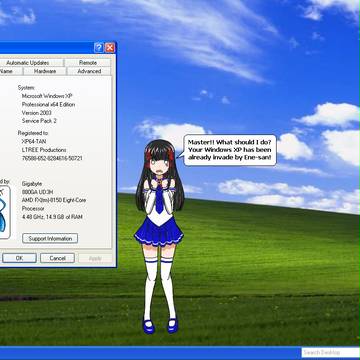This screenshot has width=360, height=360.
Task: Click the 'Eight-Core' processor name line
Action: [54, 200]
